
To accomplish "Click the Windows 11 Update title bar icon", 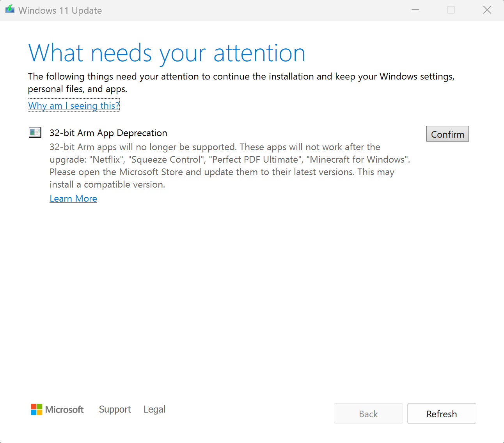I will 10,9.
